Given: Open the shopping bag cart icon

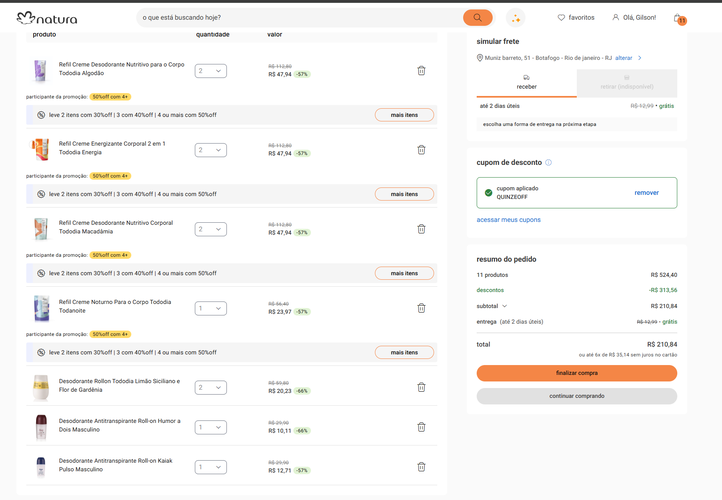Looking at the screenshot, I should pyautogui.click(x=679, y=18).
